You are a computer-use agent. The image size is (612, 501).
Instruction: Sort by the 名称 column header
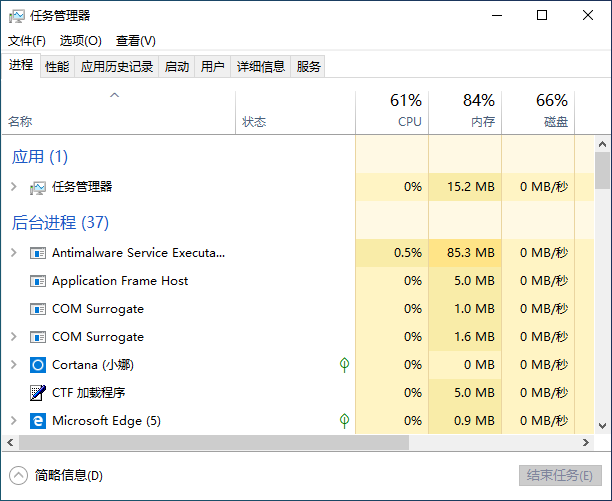pos(118,113)
